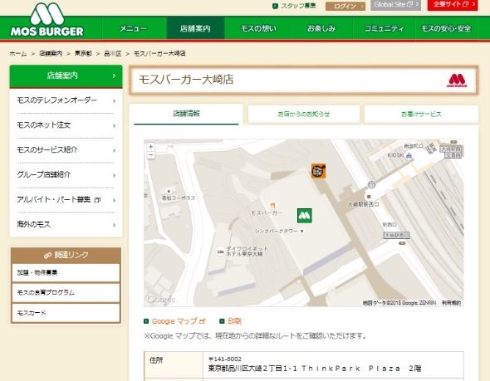
Task: Click the chevron beside モスのネット注文
Action: click(114, 126)
